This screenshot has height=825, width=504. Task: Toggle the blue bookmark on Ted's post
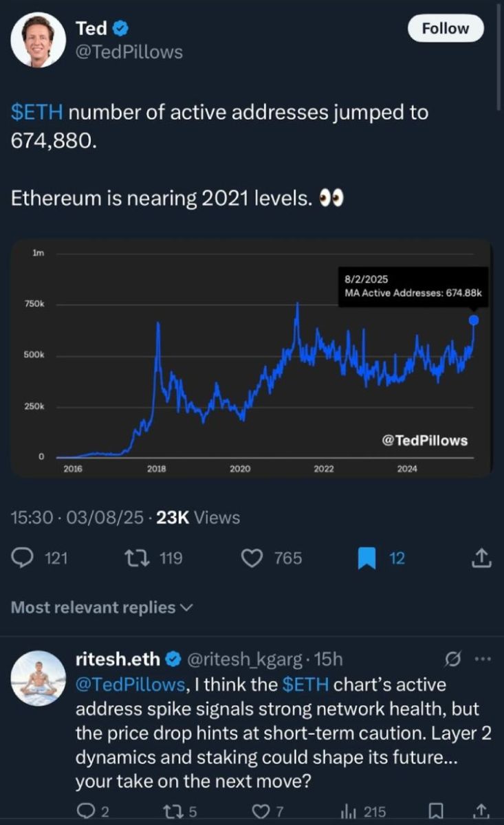click(x=368, y=558)
